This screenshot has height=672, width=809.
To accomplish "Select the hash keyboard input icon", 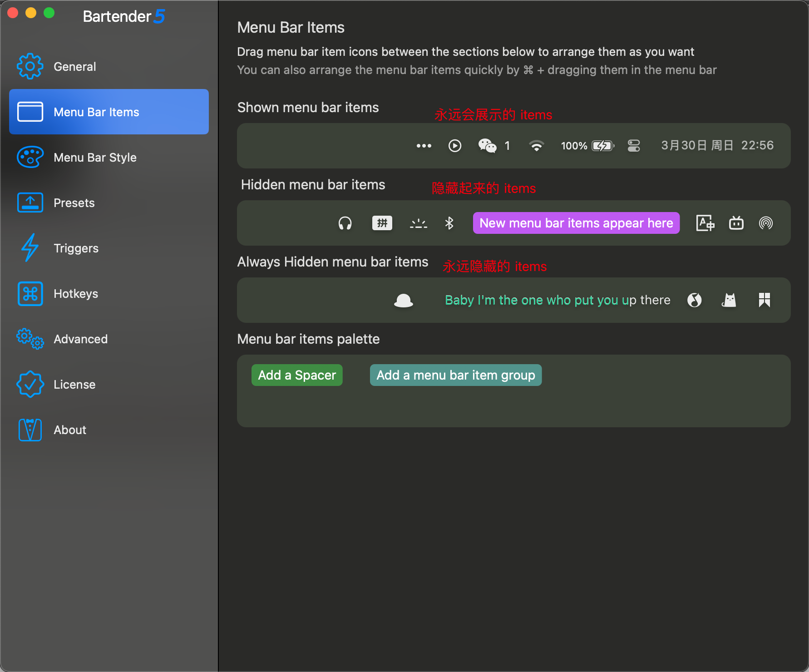I will point(382,223).
